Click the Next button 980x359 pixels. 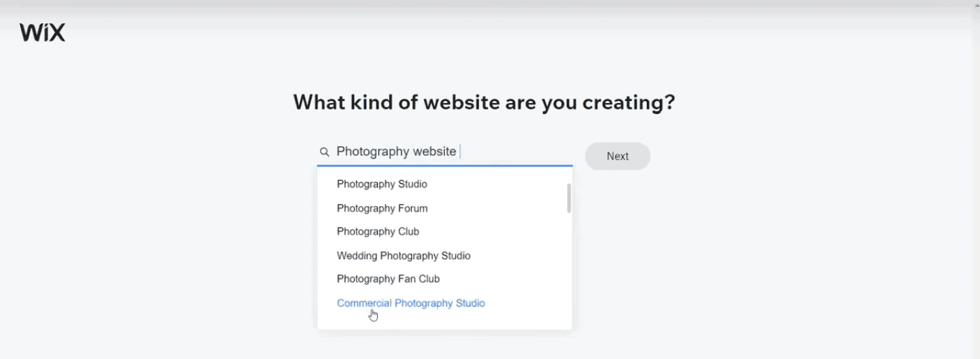[617, 156]
